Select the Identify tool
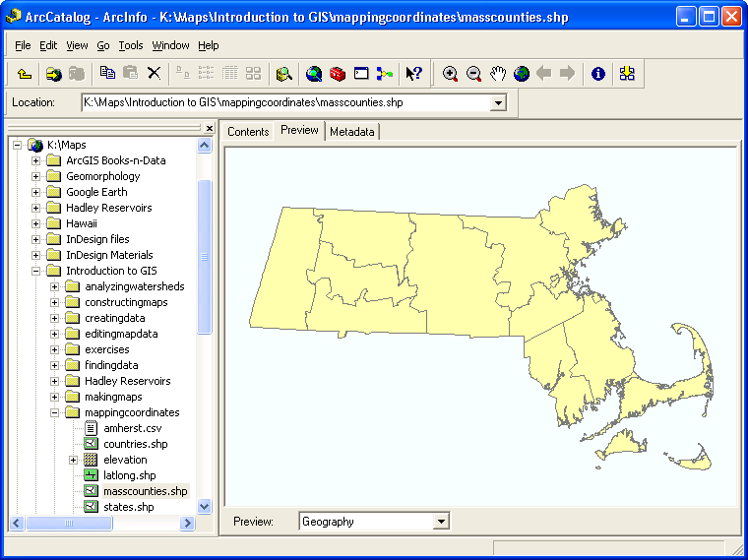748x560 pixels. (598, 74)
